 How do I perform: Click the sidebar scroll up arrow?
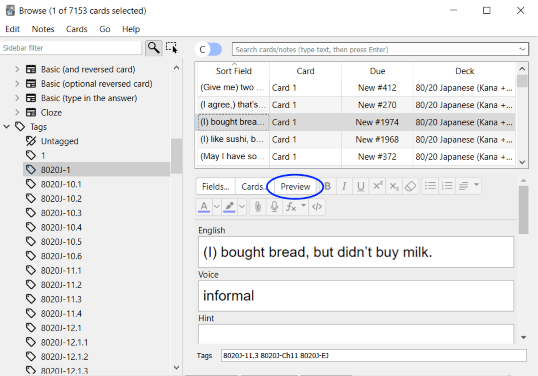(x=176, y=68)
